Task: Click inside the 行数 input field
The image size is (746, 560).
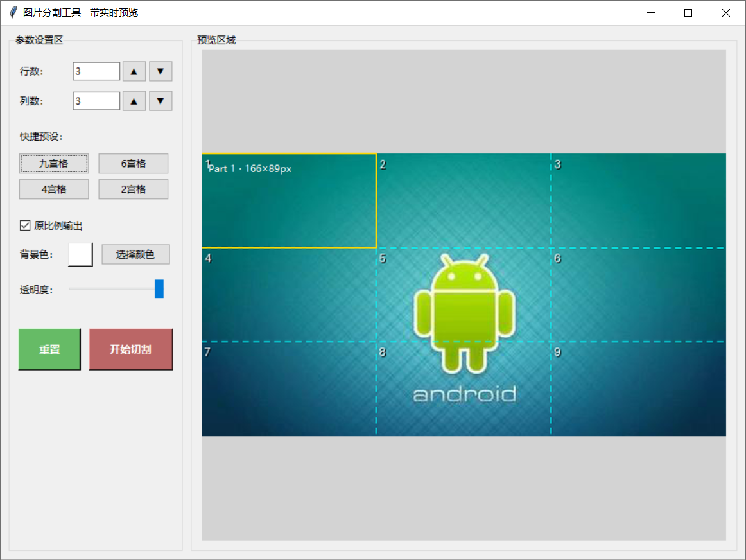Action: click(96, 71)
